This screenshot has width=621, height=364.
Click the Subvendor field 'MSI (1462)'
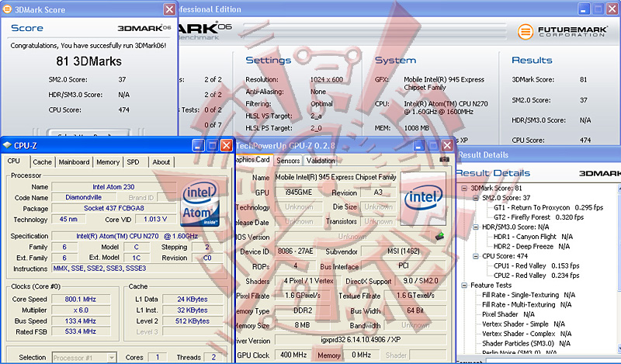tap(403, 251)
